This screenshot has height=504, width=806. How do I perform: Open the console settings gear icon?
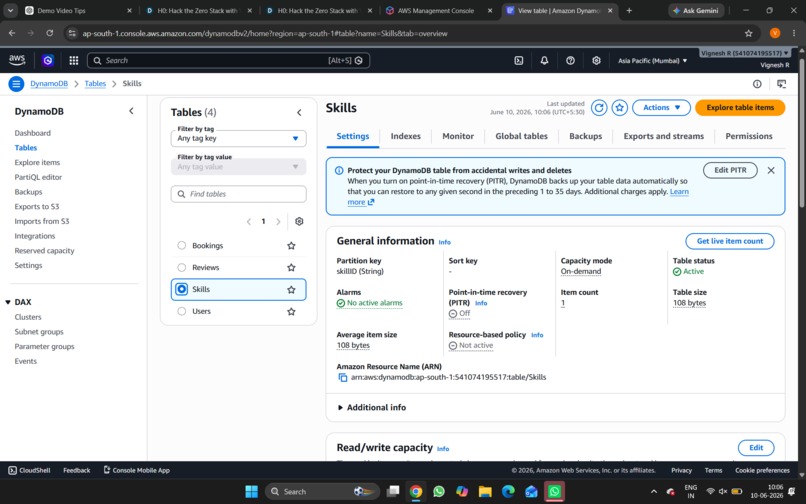point(596,61)
